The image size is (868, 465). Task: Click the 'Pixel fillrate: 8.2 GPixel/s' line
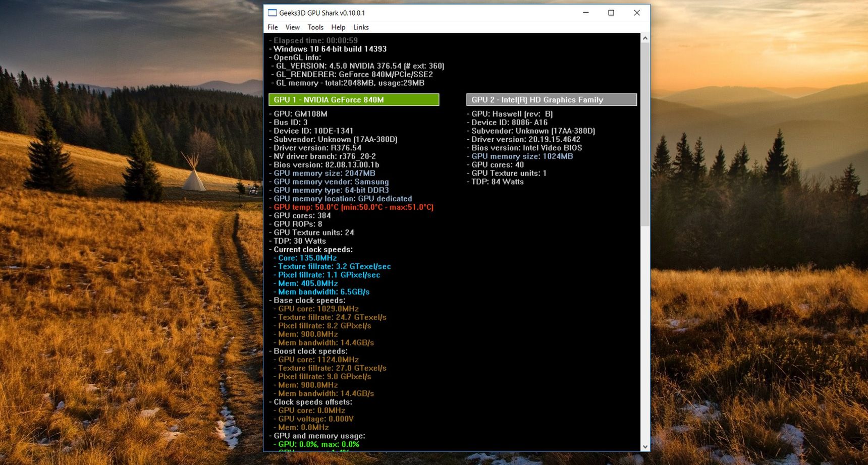click(322, 326)
